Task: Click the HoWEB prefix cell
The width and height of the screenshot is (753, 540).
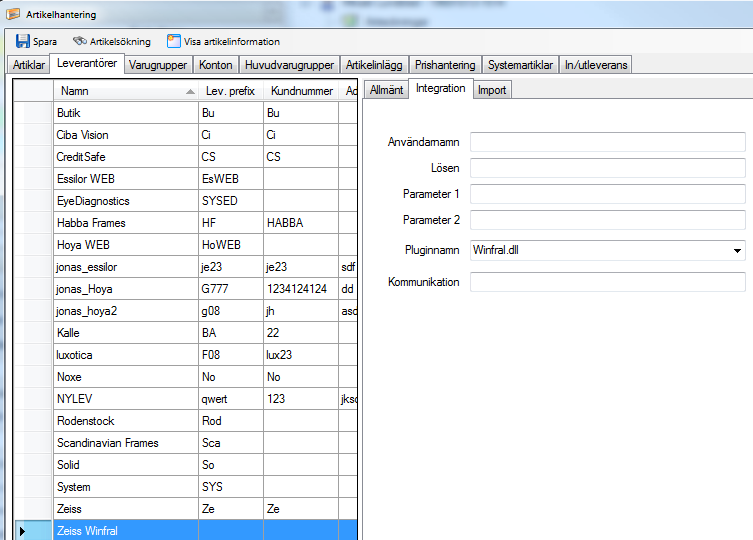Action: point(231,245)
